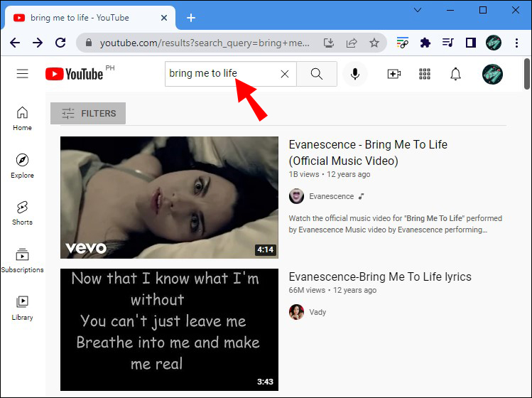Open Library in sidebar
Image resolution: width=532 pixels, height=398 pixels.
coord(23,308)
